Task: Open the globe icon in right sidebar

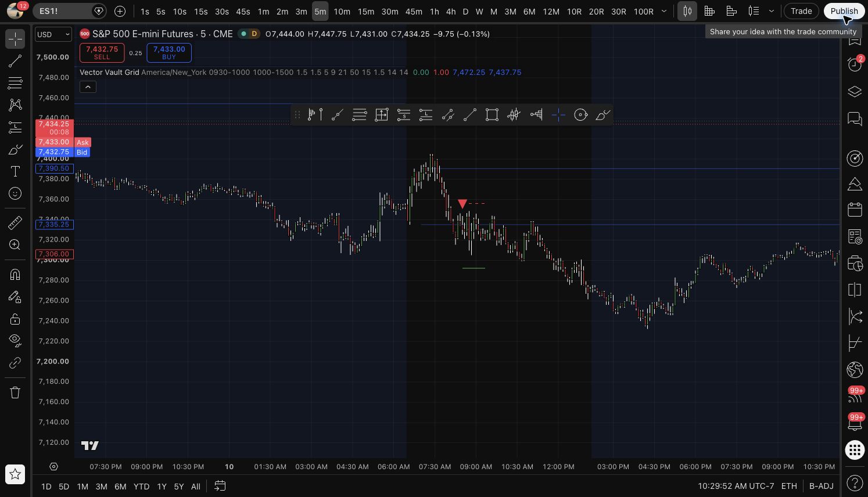Action: click(855, 369)
